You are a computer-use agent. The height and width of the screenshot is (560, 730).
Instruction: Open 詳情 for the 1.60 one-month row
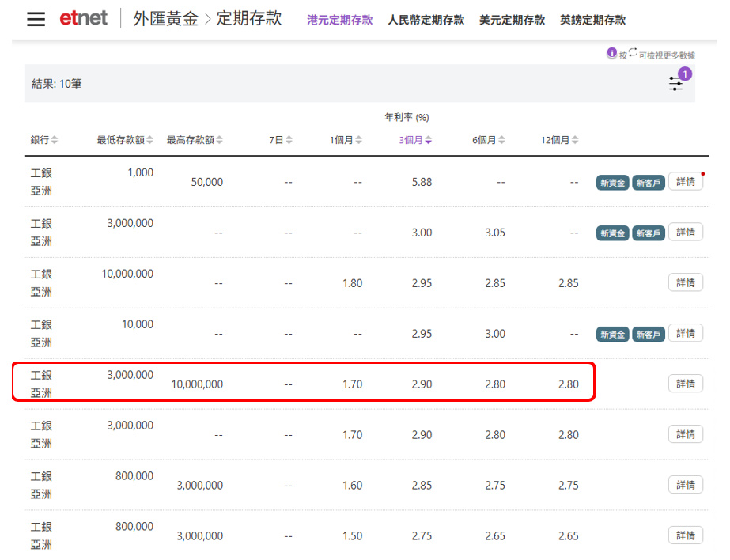[x=685, y=485]
